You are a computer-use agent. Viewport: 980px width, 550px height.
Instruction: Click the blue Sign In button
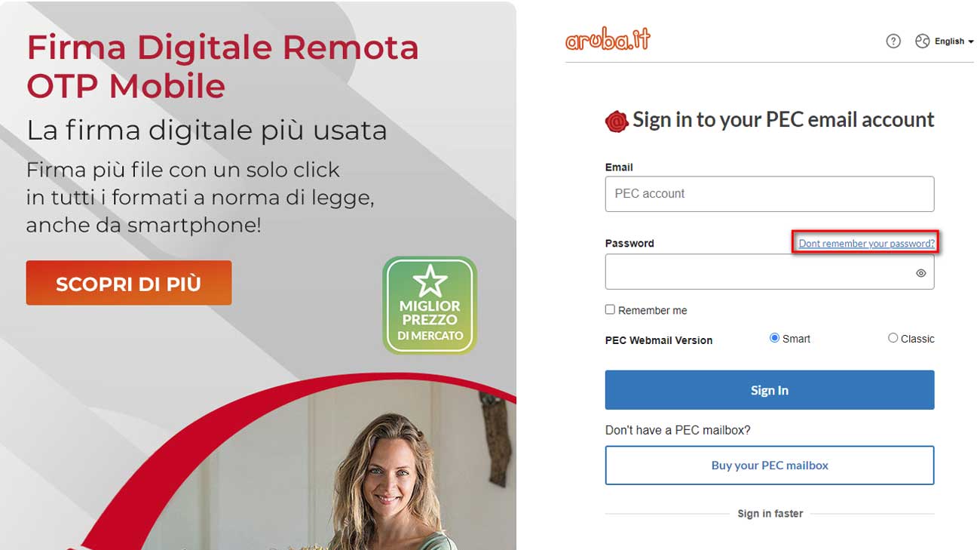(770, 390)
